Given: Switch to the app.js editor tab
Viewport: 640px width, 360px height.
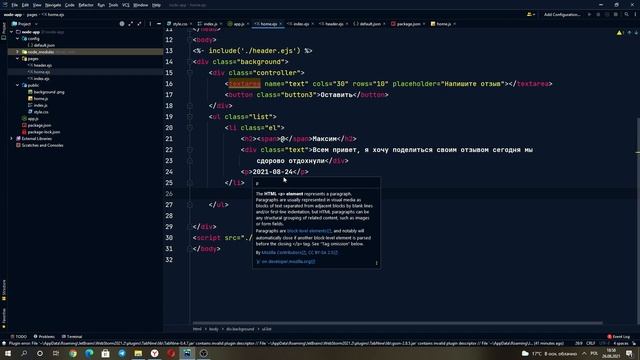Looking at the screenshot, I should pyautogui.click(x=238, y=24).
